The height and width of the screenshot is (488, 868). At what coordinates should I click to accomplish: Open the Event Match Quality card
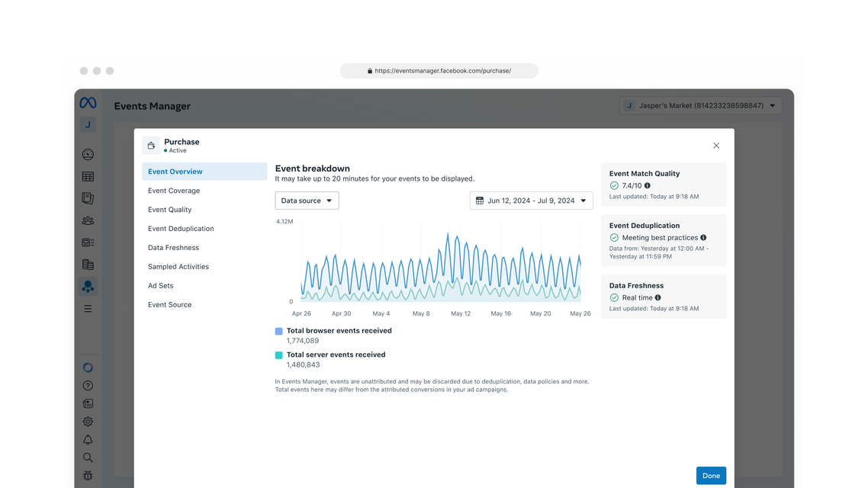coord(664,185)
